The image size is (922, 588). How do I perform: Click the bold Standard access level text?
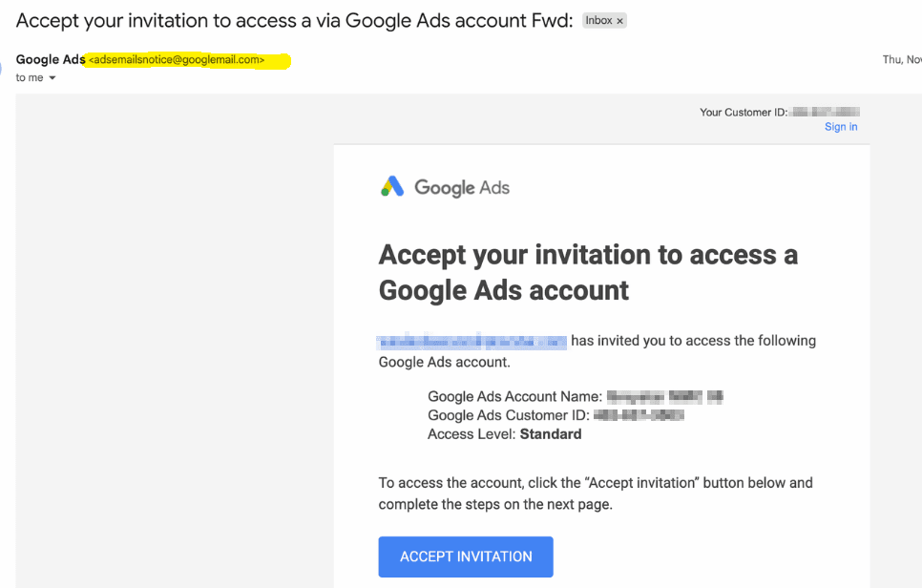(550, 434)
